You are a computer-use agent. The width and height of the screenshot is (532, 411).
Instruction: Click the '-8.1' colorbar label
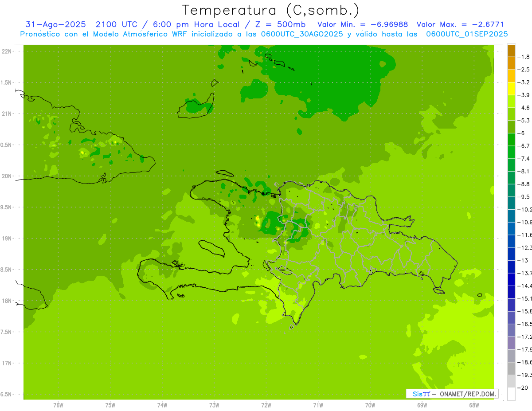tap(524, 171)
